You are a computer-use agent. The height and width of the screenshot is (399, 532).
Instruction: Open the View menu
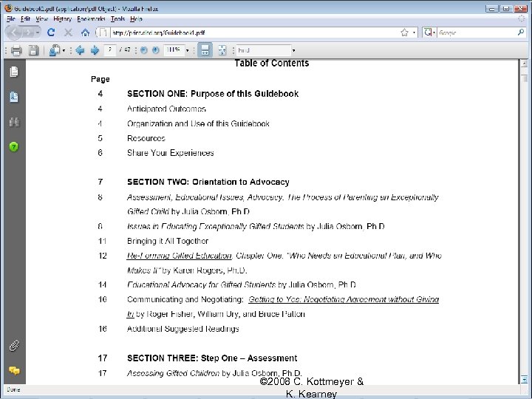pyautogui.click(x=41, y=19)
